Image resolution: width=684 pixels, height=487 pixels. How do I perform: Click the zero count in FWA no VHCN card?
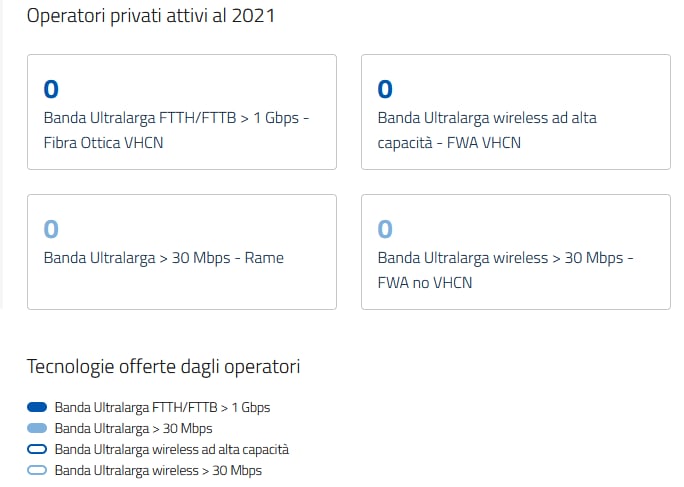coord(385,230)
